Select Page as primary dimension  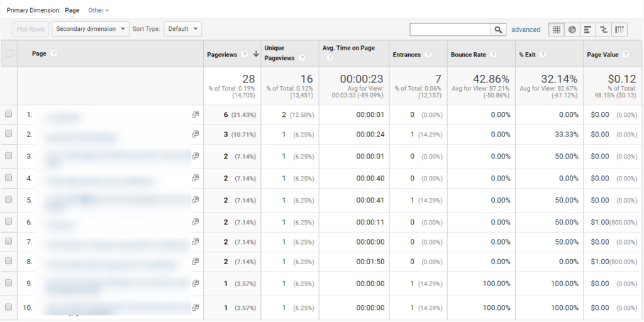pos(72,10)
